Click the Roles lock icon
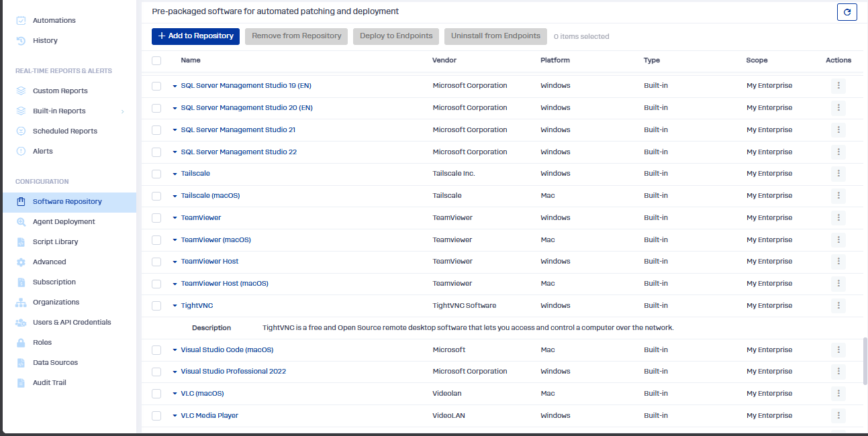Viewport: 868px width, 436px height. (x=21, y=342)
